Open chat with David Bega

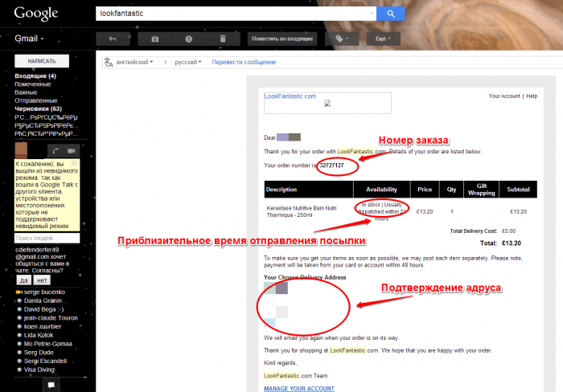point(43,309)
